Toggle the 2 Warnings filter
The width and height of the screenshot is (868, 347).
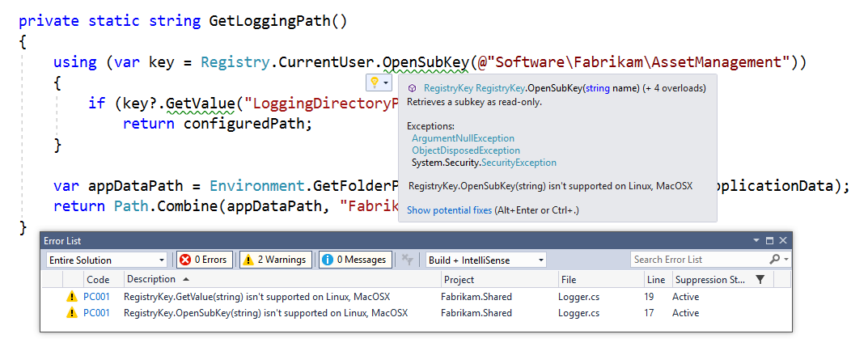pos(276,260)
